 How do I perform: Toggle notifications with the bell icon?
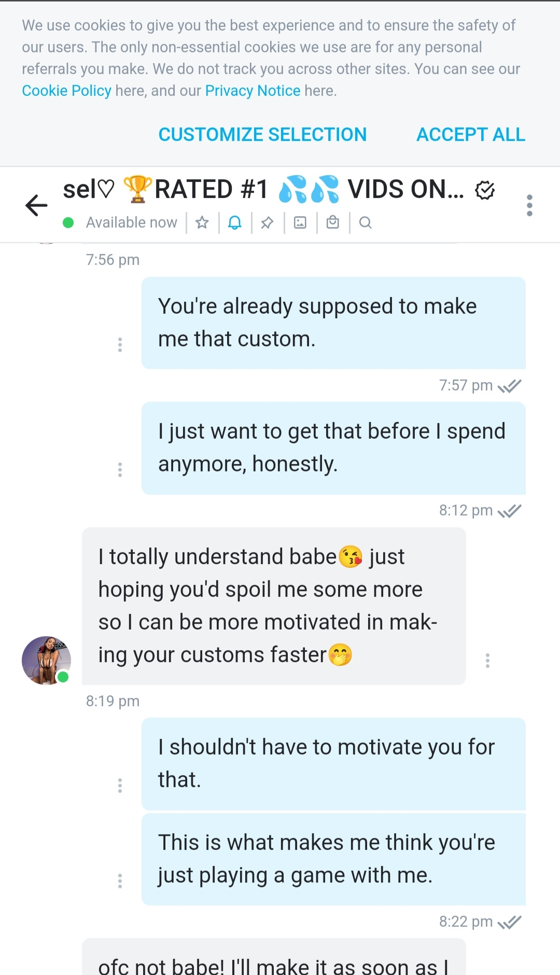click(x=235, y=222)
